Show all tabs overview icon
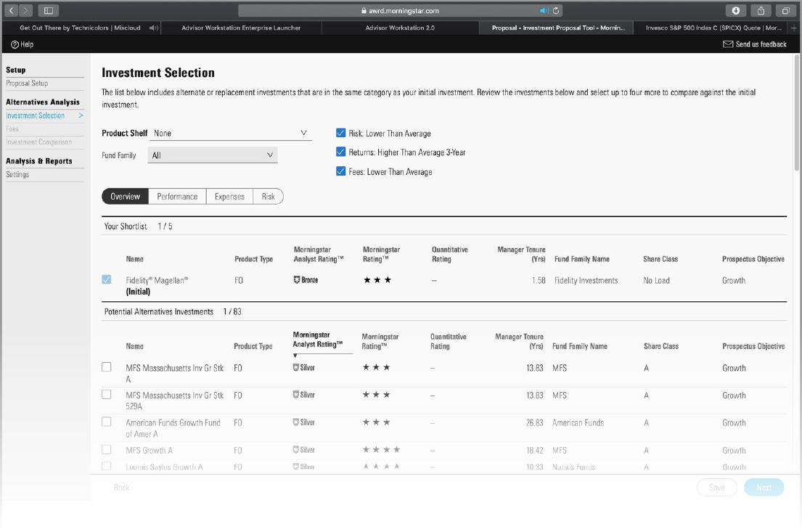The width and height of the screenshot is (802, 532). [x=785, y=11]
